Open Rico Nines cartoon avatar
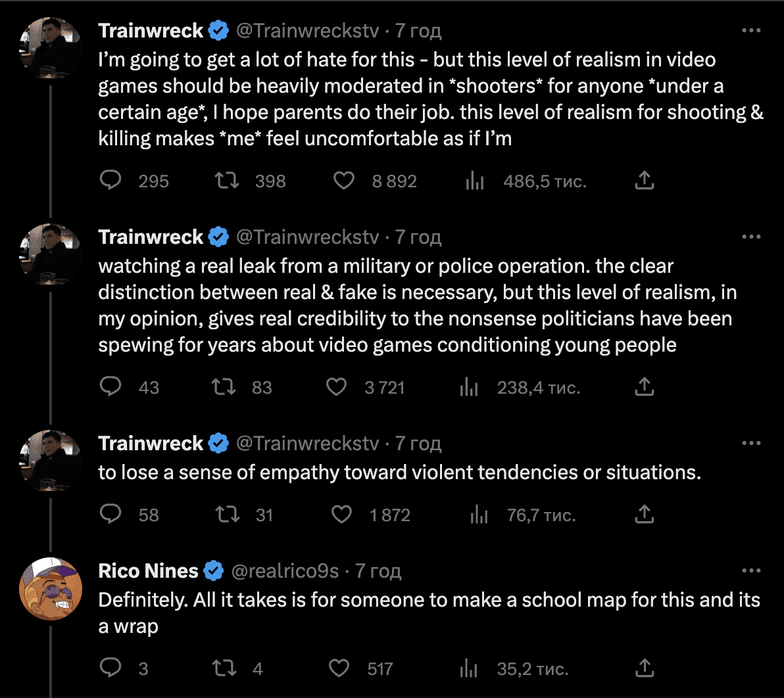The height and width of the screenshot is (698, 784). 51,589
